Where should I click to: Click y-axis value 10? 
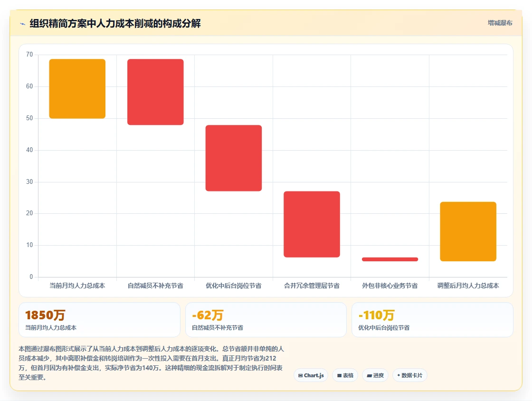click(x=29, y=245)
